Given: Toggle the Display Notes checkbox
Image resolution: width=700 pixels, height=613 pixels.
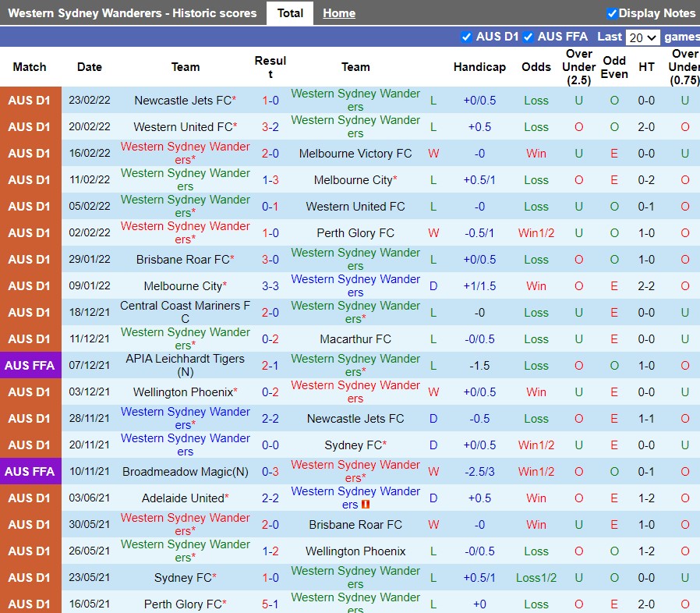Looking at the screenshot, I should tap(612, 13).
